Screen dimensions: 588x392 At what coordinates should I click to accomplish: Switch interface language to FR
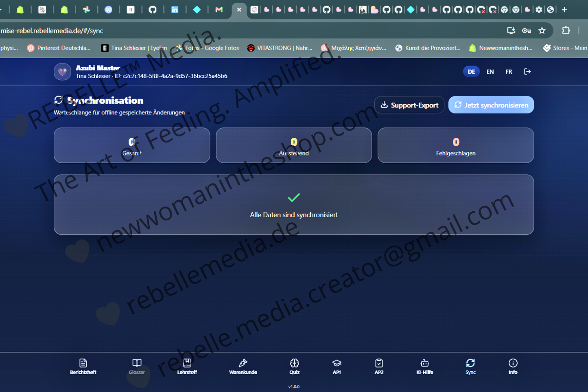click(x=509, y=71)
